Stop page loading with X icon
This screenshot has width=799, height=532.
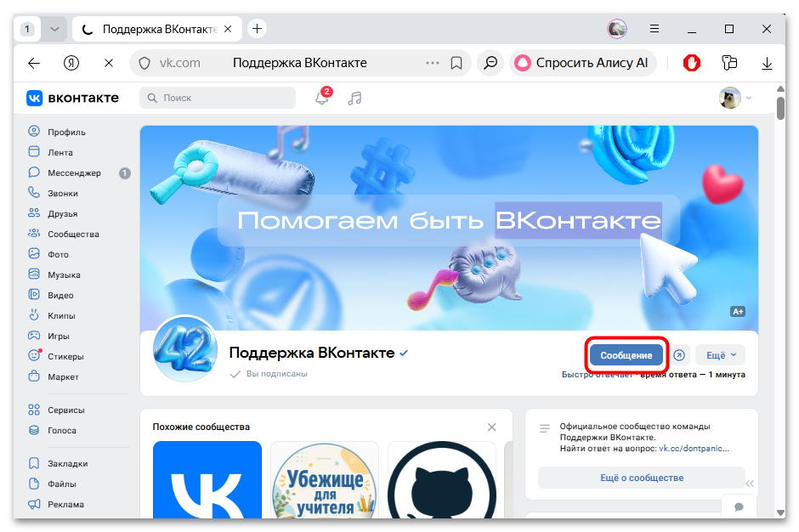pyautogui.click(x=109, y=63)
